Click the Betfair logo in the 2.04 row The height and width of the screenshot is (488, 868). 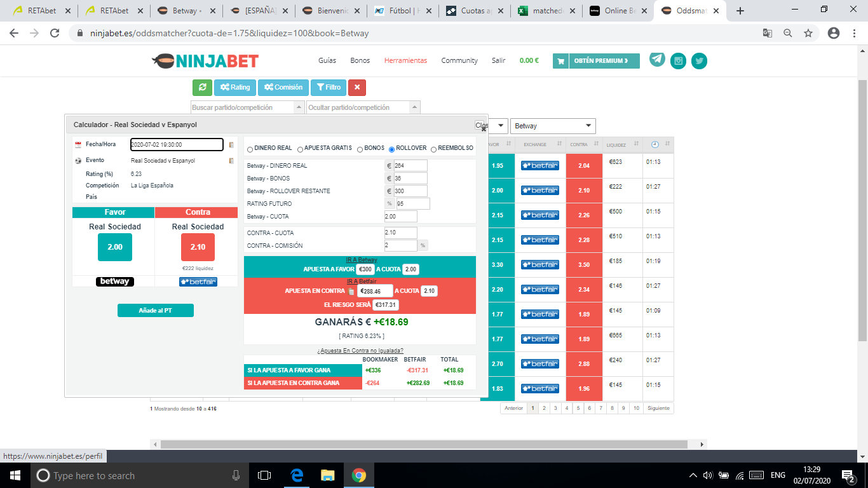540,165
